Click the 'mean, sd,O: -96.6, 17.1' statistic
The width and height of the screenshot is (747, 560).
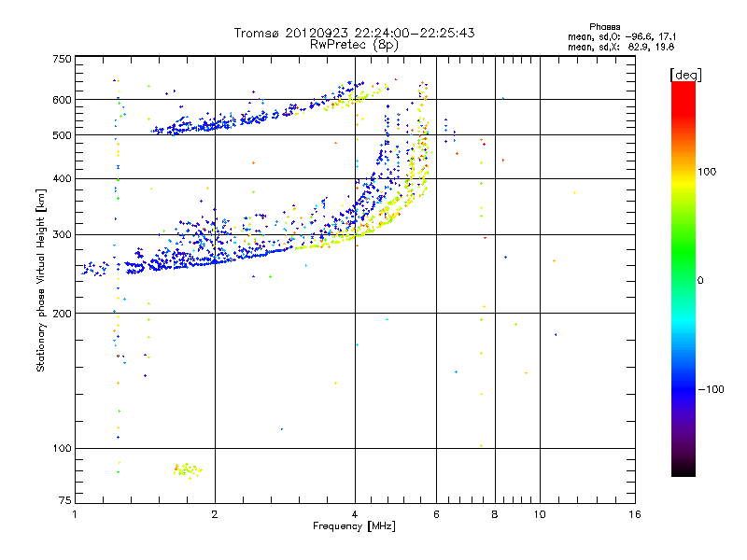(622, 36)
